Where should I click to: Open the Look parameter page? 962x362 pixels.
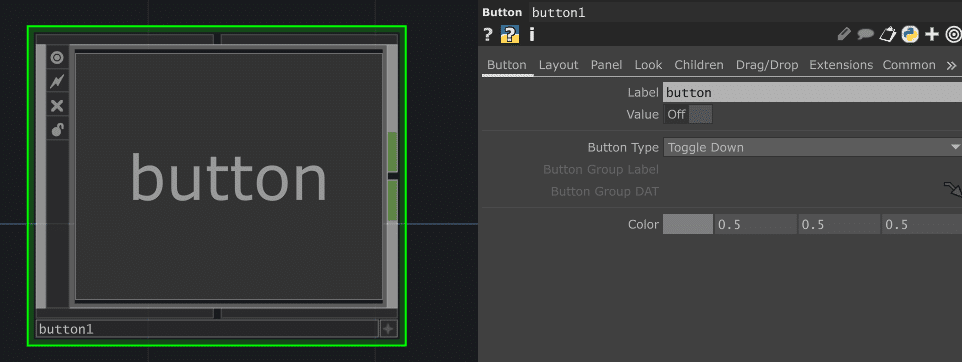[x=648, y=65]
